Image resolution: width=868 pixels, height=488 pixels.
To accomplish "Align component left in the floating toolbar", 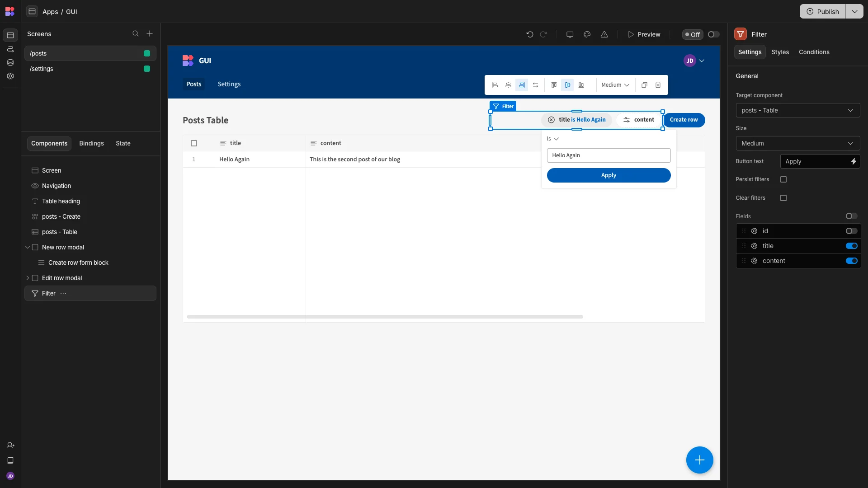I will pyautogui.click(x=495, y=85).
